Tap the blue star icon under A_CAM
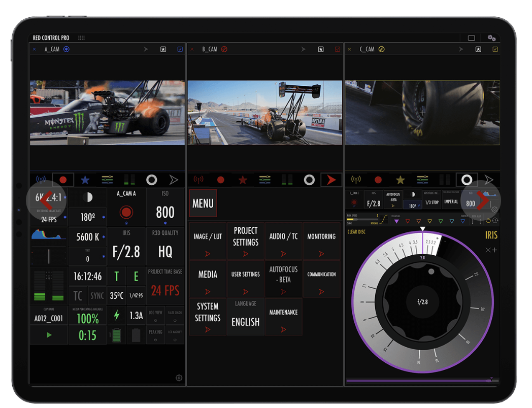This screenshot has width=532, height=408. 85,180
